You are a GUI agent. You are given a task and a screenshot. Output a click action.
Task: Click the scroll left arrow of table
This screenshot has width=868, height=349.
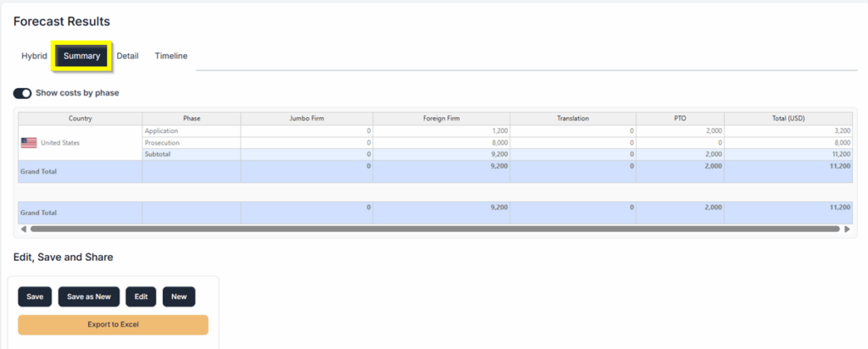pos(23,229)
